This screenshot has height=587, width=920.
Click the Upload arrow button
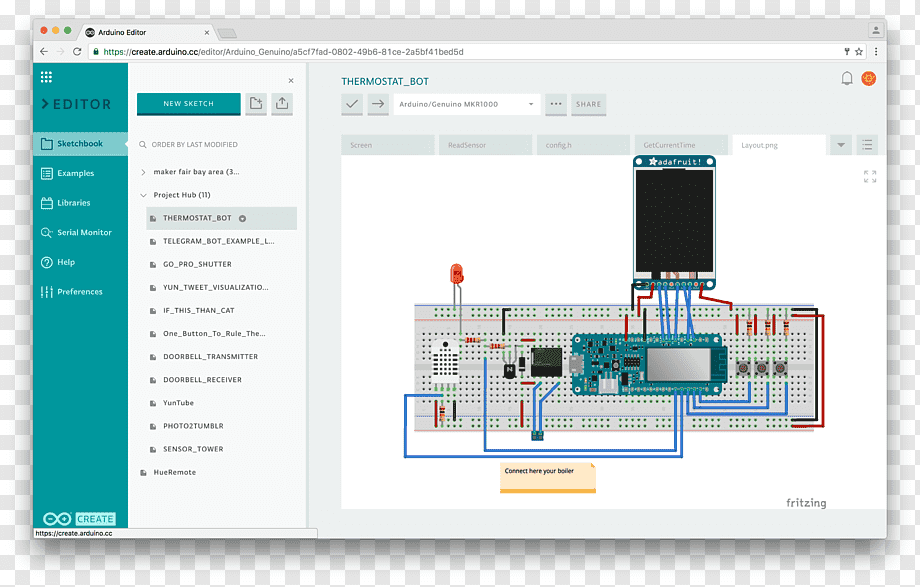pyautogui.click(x=377, y=104)
